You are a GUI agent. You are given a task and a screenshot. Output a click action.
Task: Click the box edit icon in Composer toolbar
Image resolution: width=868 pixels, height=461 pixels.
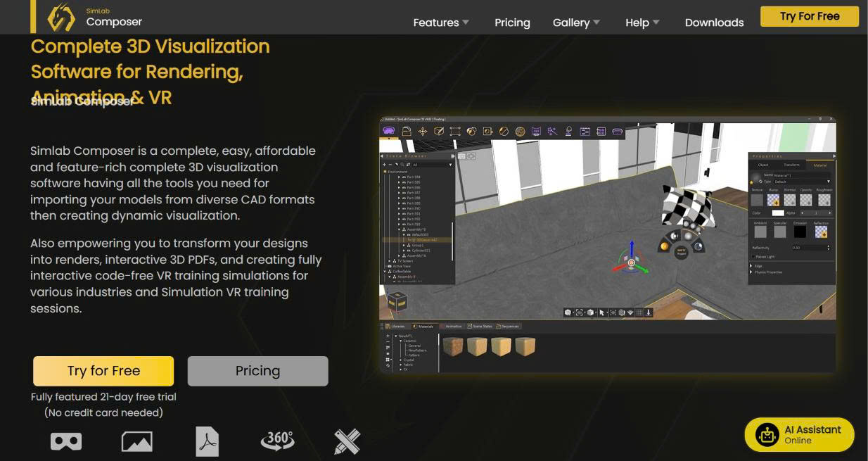tap(439, 131)
